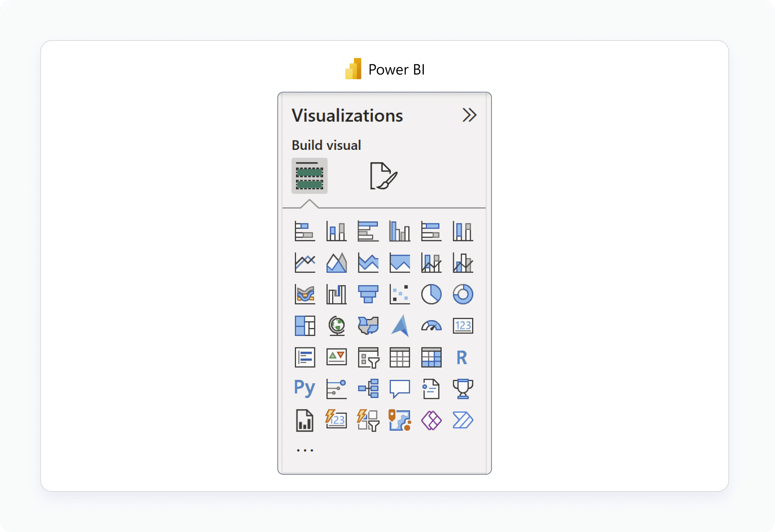Select the decomposition tree visual

click(x=368, y=389)
